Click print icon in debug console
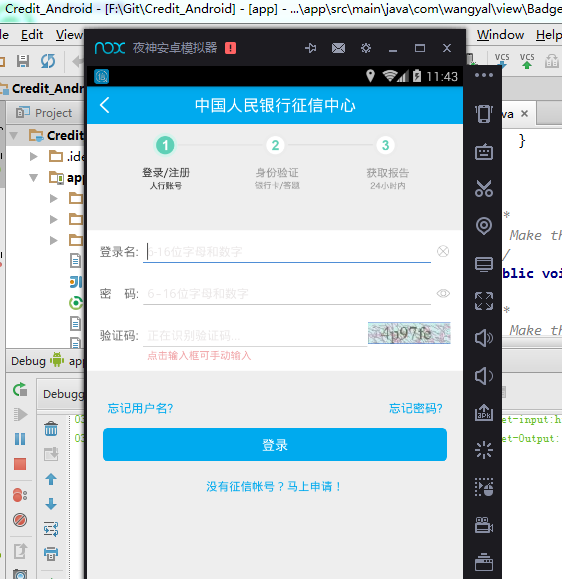The height and width of the screenshot is (579, 562). point(51,553)
